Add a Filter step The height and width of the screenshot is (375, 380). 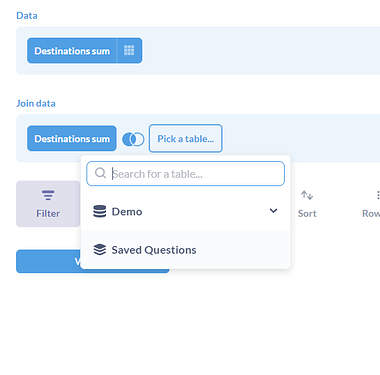tap(48, 204)
